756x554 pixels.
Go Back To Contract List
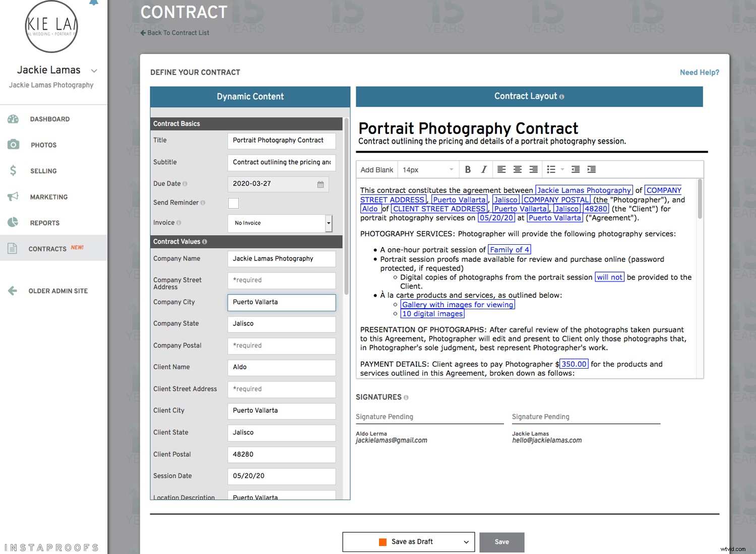(x=174, y=32)
